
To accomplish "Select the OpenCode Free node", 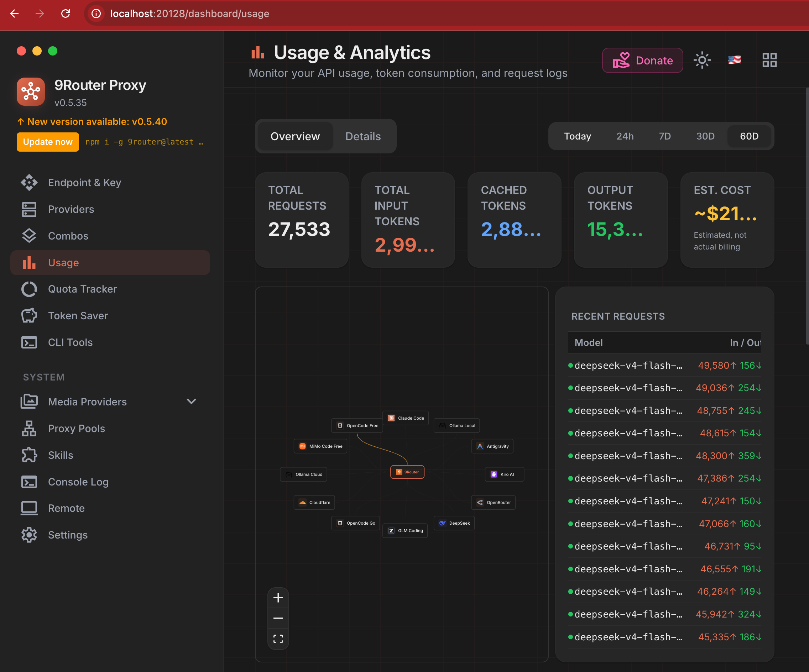I will tap(357, 426).
